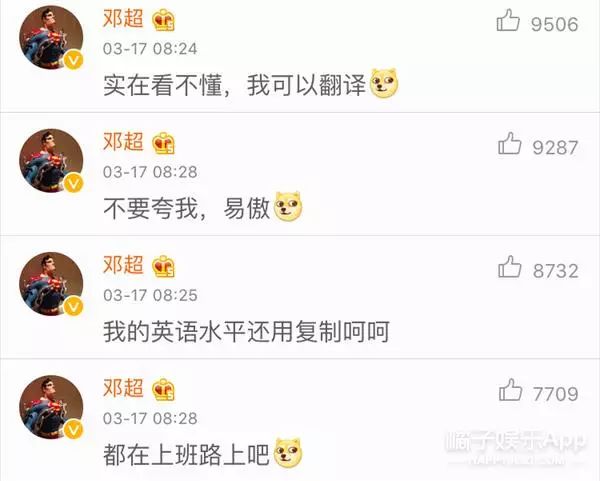Screen dimensions: 600x481
Task: Open the crown badge on the first comment
Action: tap(163, 20)
